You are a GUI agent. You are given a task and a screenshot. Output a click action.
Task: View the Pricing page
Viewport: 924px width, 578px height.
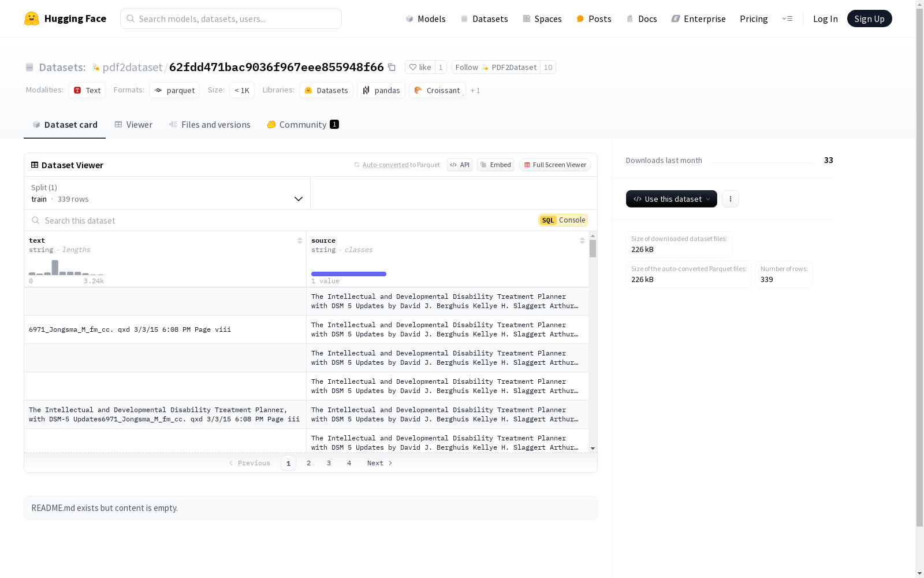754,18
